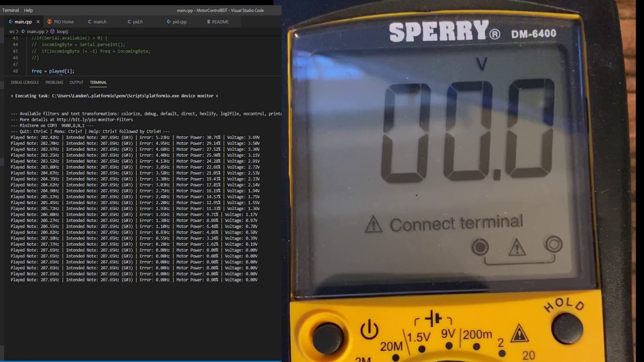Click the row showing Voltage 3.69V

[x=135, y=137]
